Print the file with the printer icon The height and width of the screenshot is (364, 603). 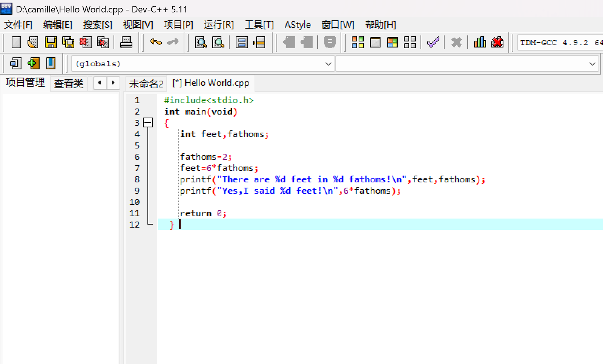point(126,42)
